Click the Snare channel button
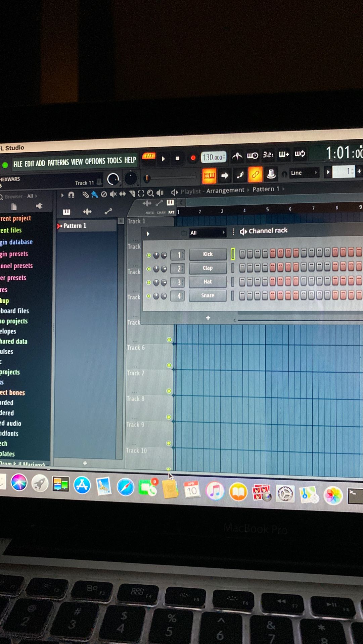The image size is (363, 644). tap(208, 296)
